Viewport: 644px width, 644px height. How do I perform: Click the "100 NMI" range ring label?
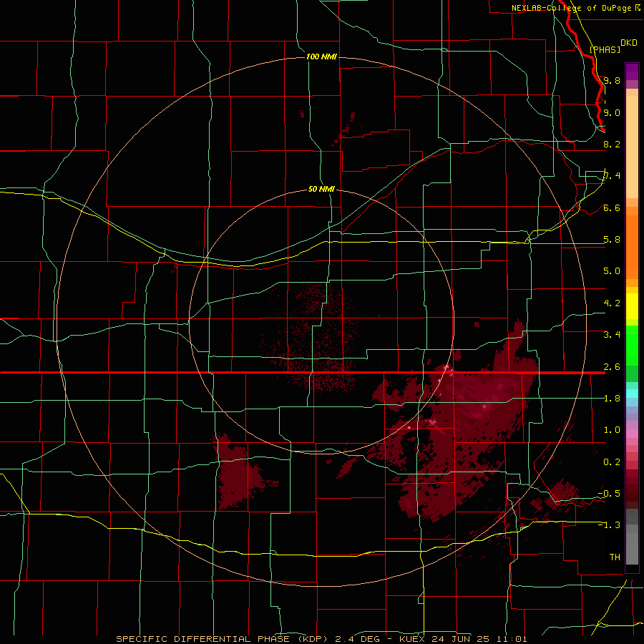point(321,57)
